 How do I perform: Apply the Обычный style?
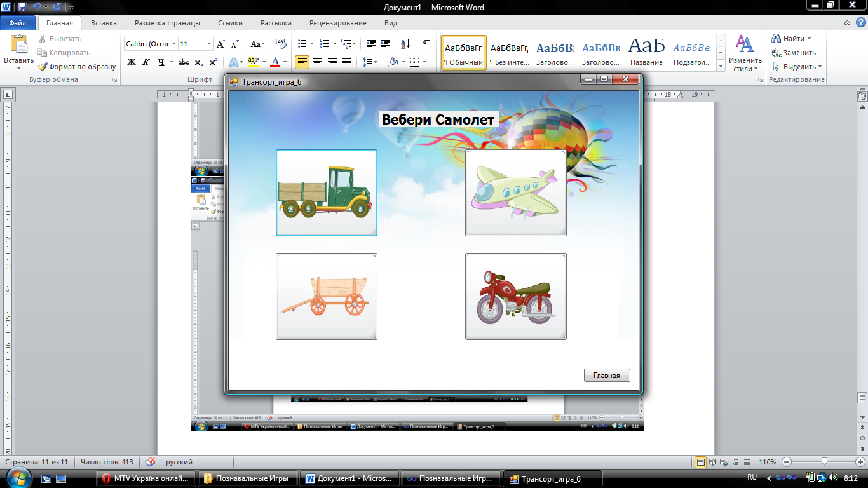(464, 53)
